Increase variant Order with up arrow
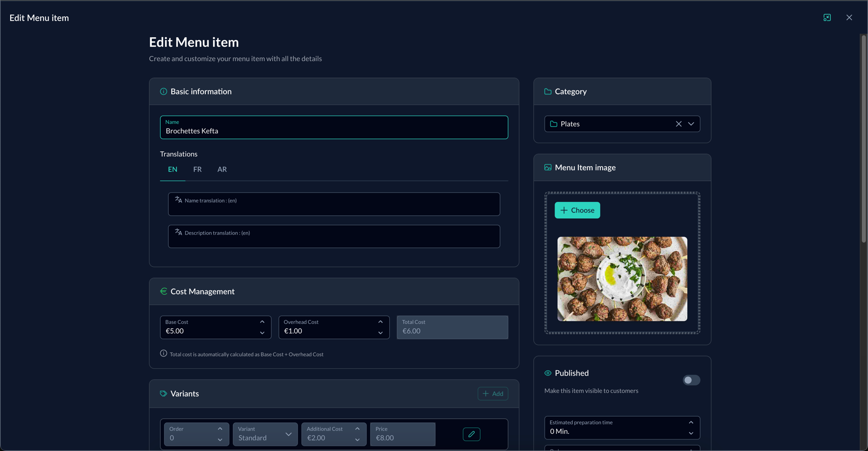Viewport: 868px width, 451px height. 220,429
